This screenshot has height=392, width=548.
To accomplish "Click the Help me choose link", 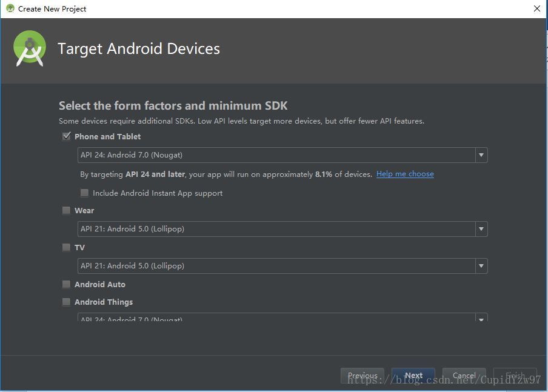I will tap(405, 174).
